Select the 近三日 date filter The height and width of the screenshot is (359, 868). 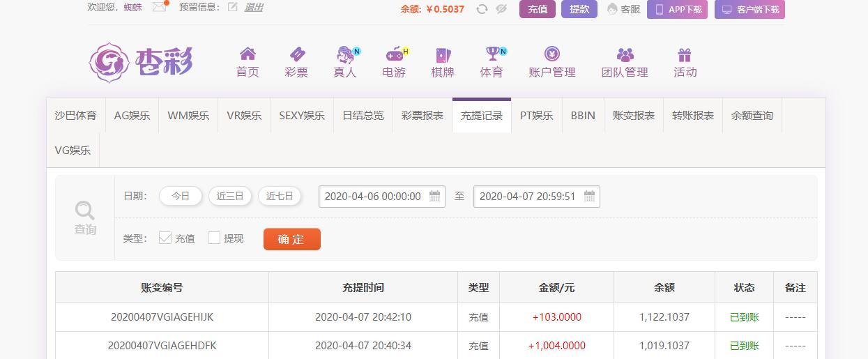(230, 196)
